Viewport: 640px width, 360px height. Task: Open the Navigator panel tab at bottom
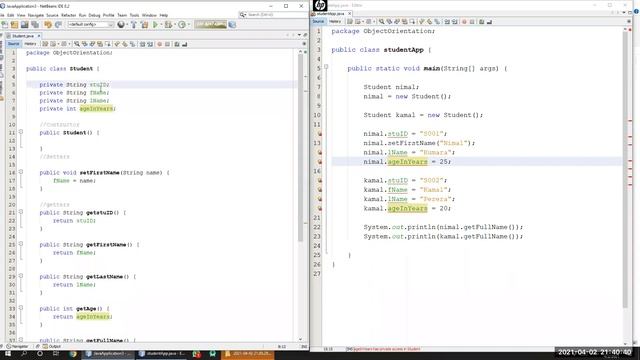point(18,347)
